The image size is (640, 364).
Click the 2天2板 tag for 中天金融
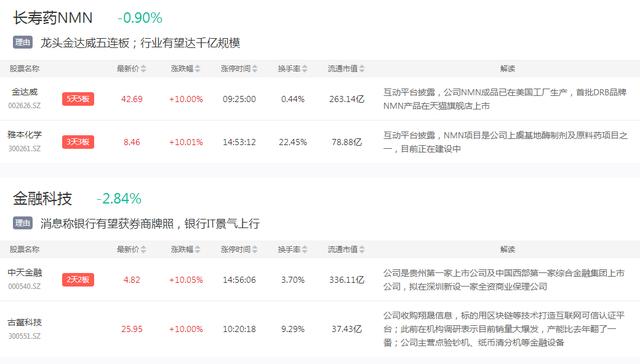(x=78, y=280)
